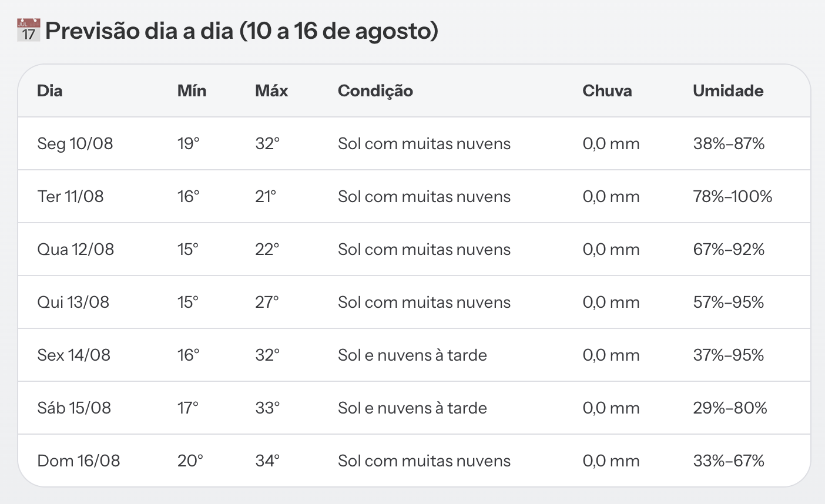Viewport: 825px width, 504px height.
Task: Click the 'Qui 13/08' day cell
Action: [73, 302]
